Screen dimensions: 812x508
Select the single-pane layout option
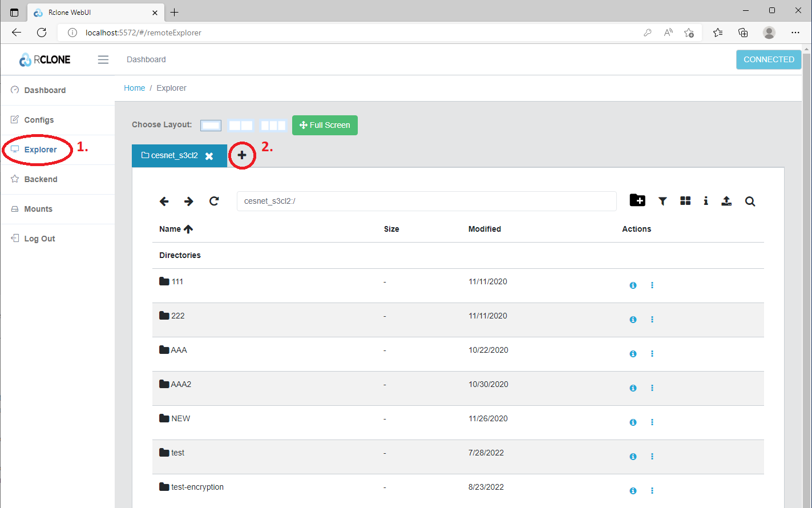[x=211, y=126]
